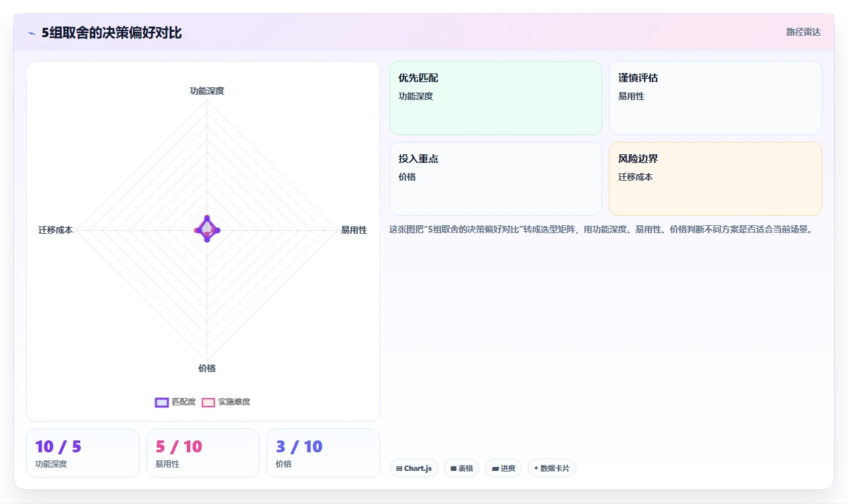
Task: Click the 功能深度 radar axis label
Action: click(x=207, y=91)
